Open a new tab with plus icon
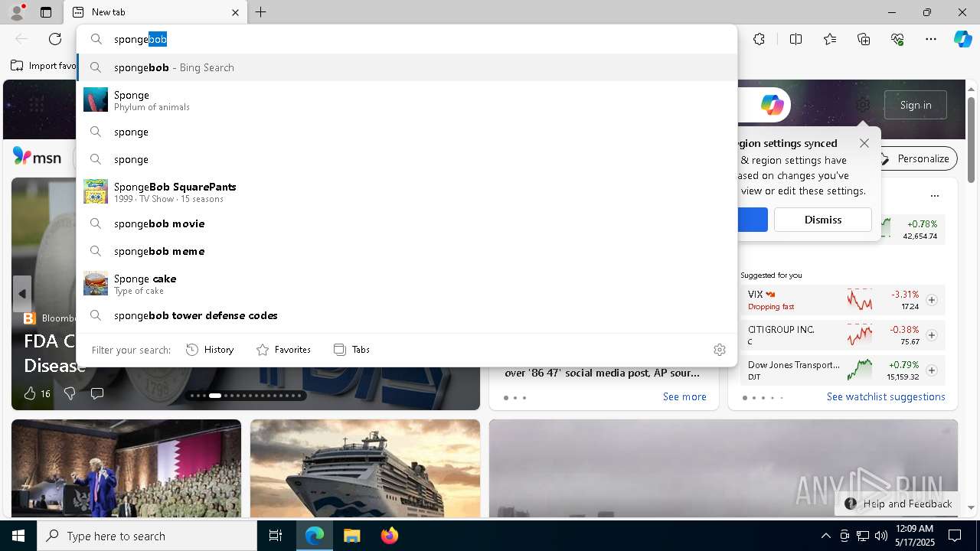The image size is (980, 551). (260, 12)
